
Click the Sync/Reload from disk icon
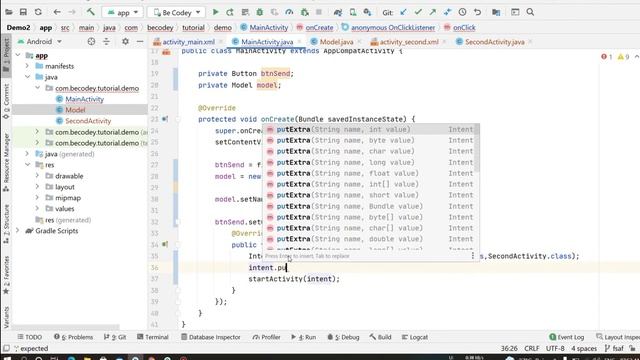[x=38, y=12]
